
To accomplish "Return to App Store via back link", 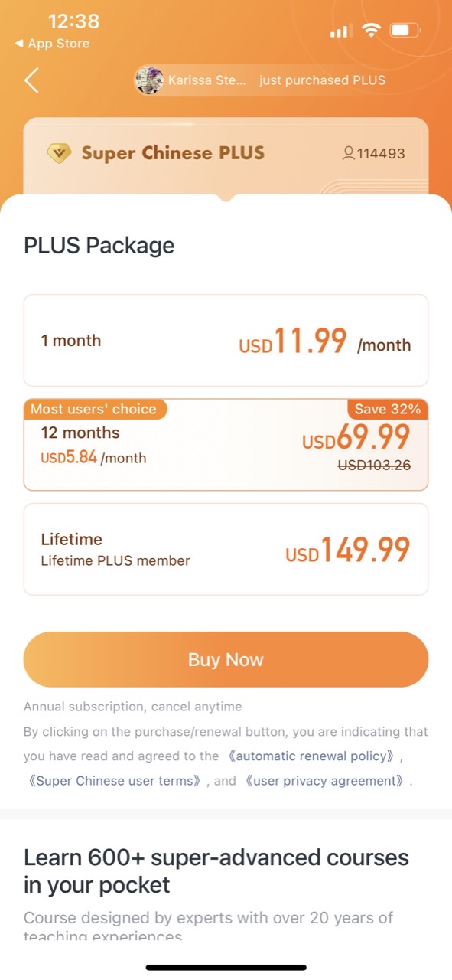I will 52,44.
